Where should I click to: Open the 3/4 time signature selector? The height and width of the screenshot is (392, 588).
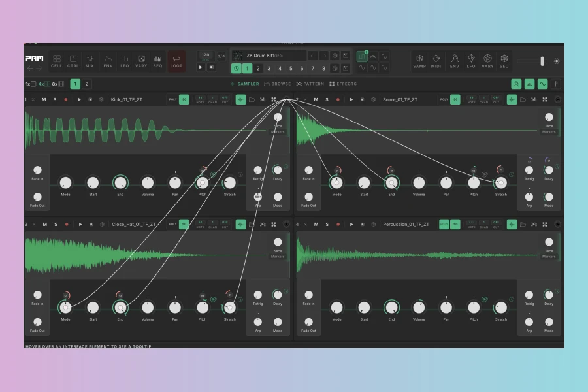point(221,56)
